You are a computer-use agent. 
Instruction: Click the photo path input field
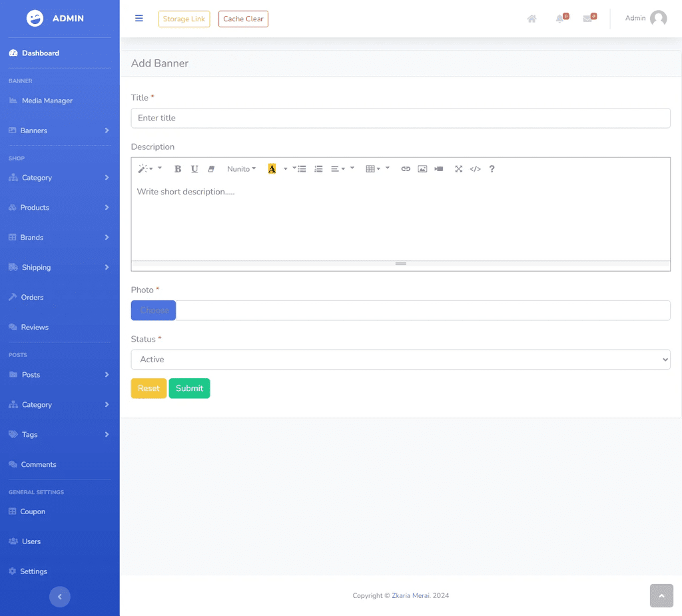click(423, 310)
